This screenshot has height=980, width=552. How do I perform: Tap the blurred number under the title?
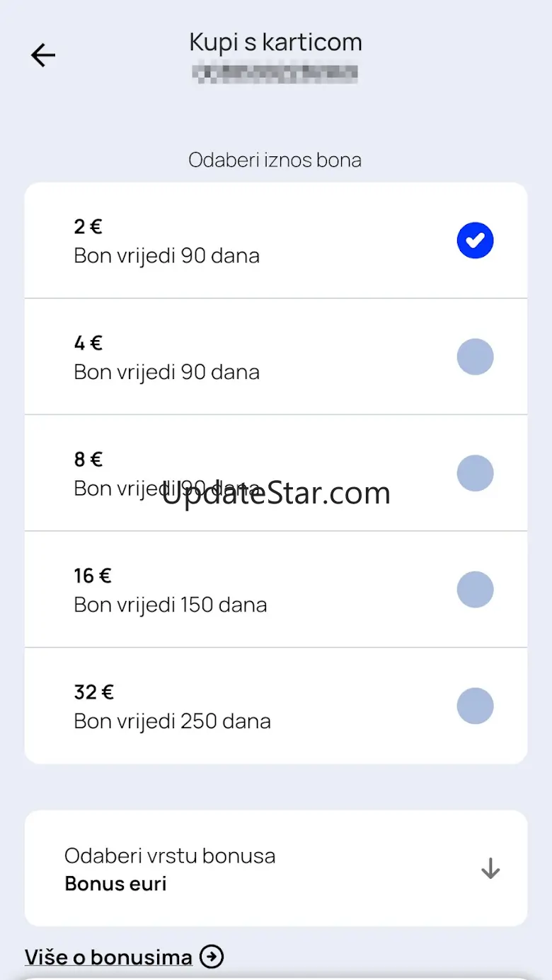(275, 73)
